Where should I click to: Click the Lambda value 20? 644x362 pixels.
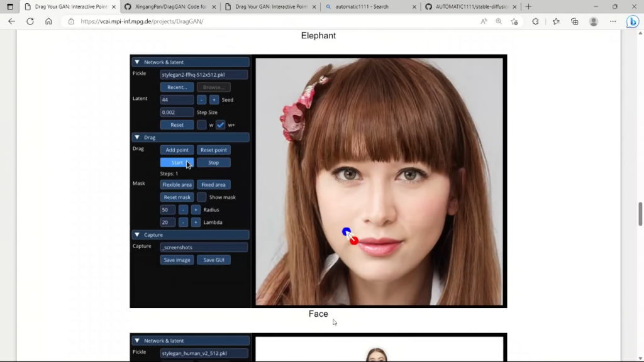pyautogui.click(x=167, y=222)
